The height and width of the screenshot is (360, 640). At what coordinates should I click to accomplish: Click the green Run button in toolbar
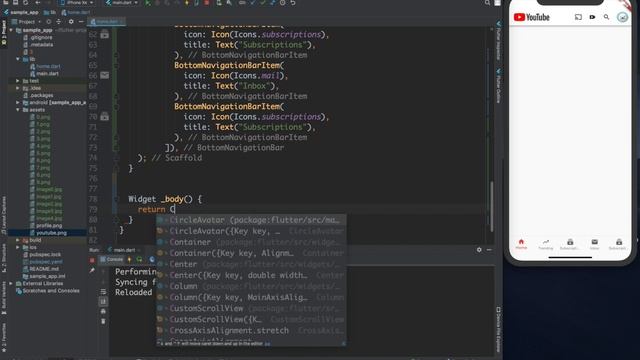[x=148, y=3]
